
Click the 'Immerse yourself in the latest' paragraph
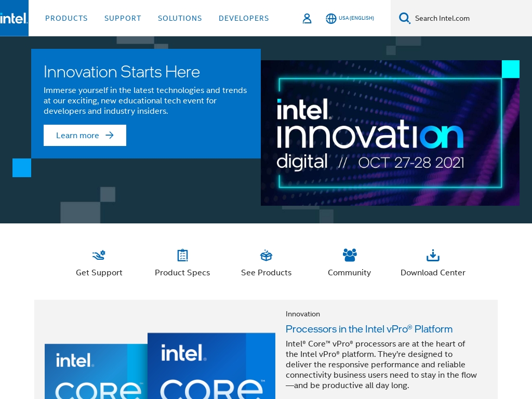tap(145, 100)
